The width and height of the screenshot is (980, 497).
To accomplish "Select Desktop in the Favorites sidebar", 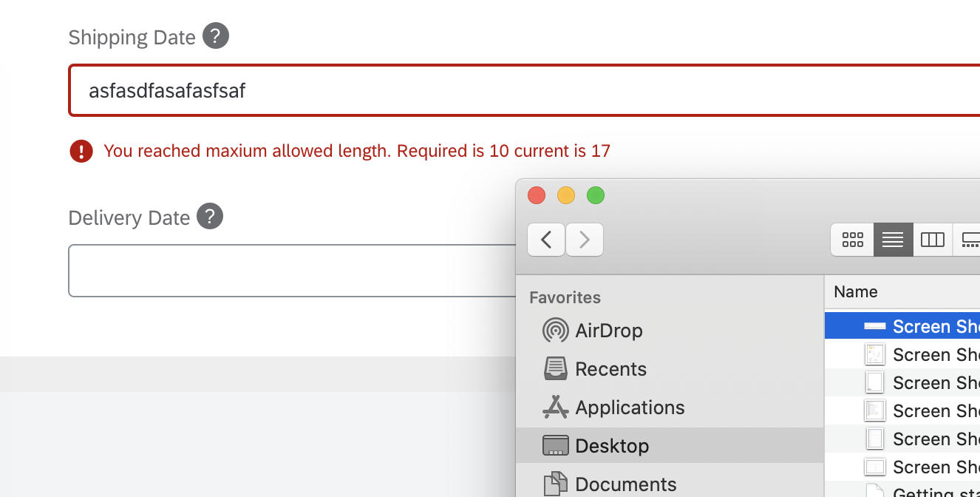I will (x=613, y=445).
